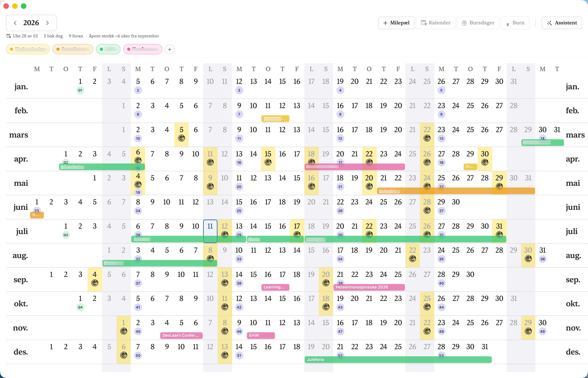Click the left okt. month label
This screenshot has width=588, height=378.
[x=21, y=304]
